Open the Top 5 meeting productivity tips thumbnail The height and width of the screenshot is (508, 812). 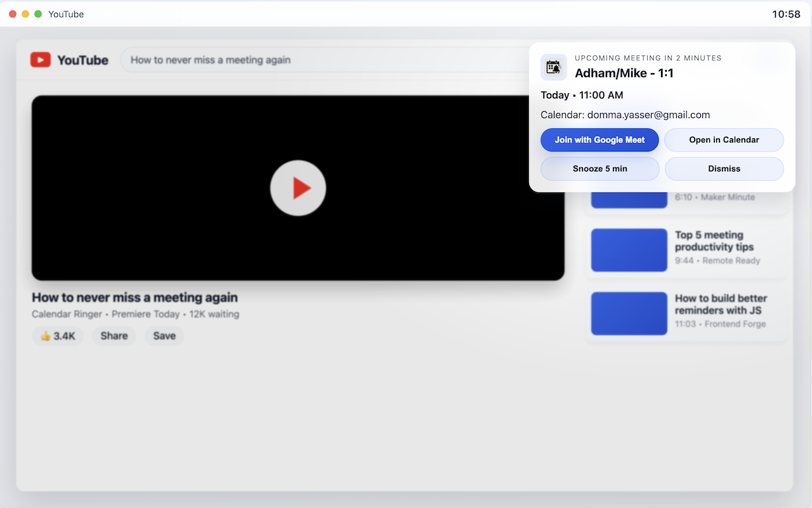(x=629, y=250)
